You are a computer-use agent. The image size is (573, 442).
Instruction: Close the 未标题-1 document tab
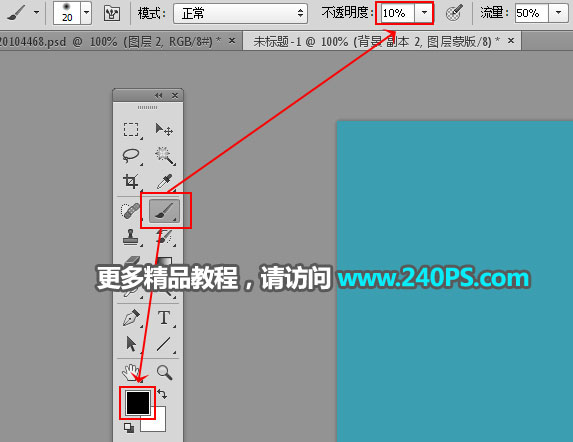[x=511, y=41]
